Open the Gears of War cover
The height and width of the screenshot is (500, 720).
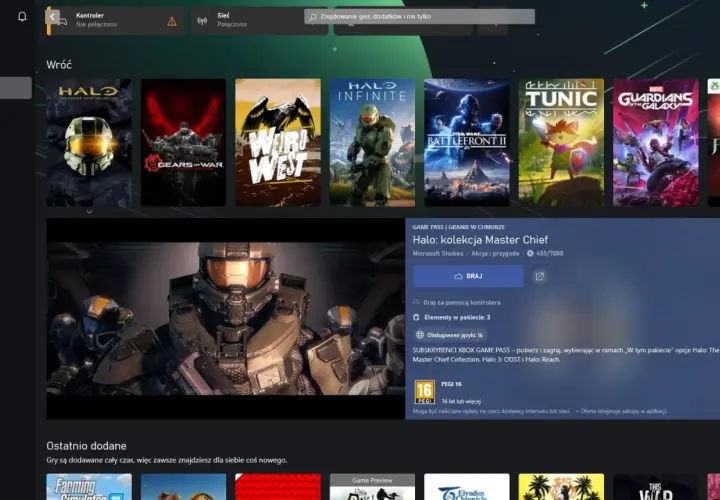(183, 142)
